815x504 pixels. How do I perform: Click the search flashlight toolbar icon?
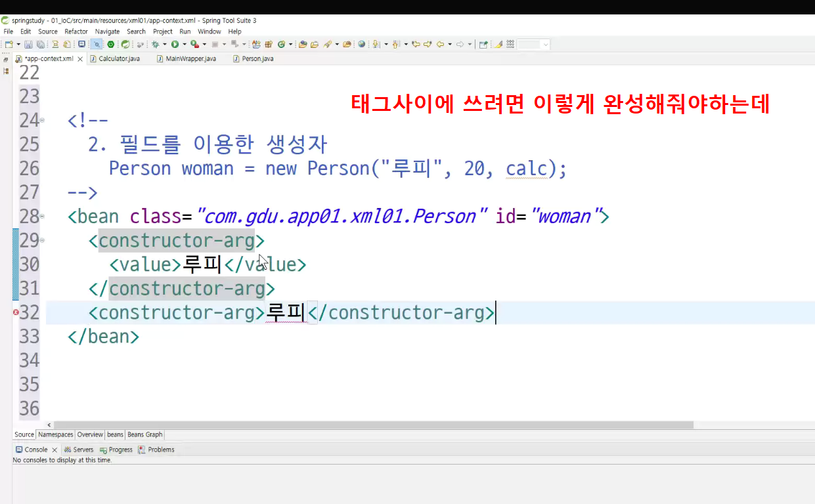tap(327, 45)
